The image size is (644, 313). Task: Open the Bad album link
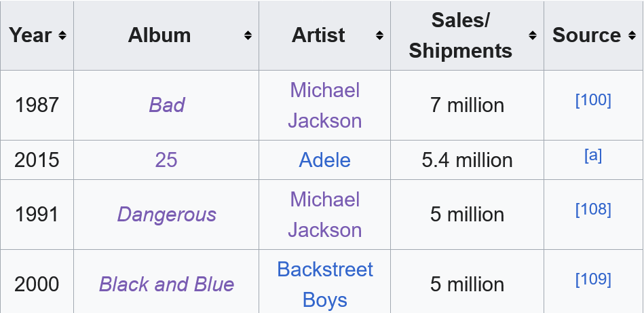pyautogui.click(x=166, y=105)
